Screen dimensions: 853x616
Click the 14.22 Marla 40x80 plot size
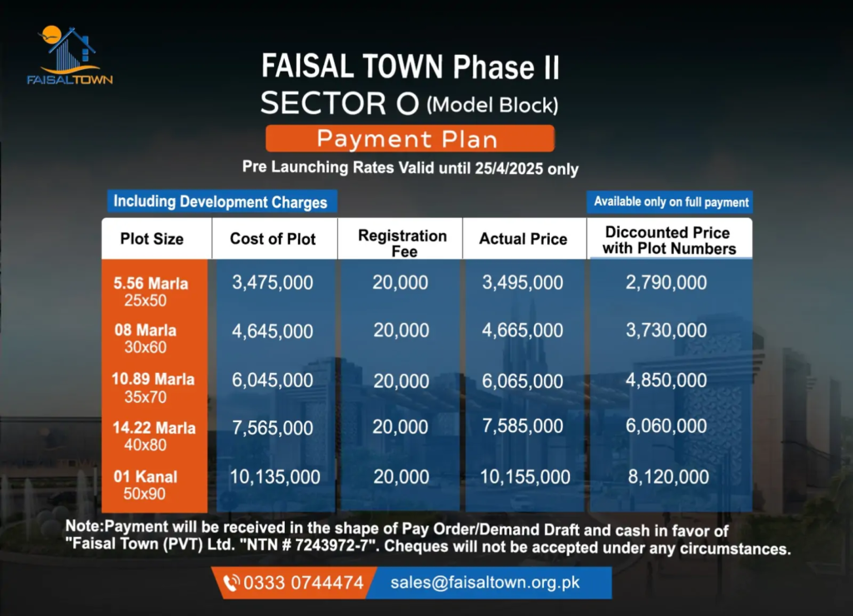pyautogui.click(x=153, y=435)
